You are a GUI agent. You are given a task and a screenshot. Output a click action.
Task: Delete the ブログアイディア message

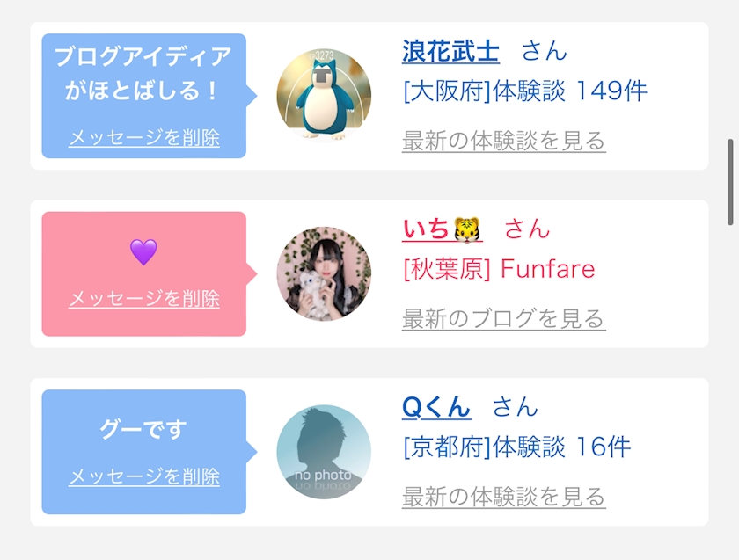pyautogui.click(x=144, y=138)
